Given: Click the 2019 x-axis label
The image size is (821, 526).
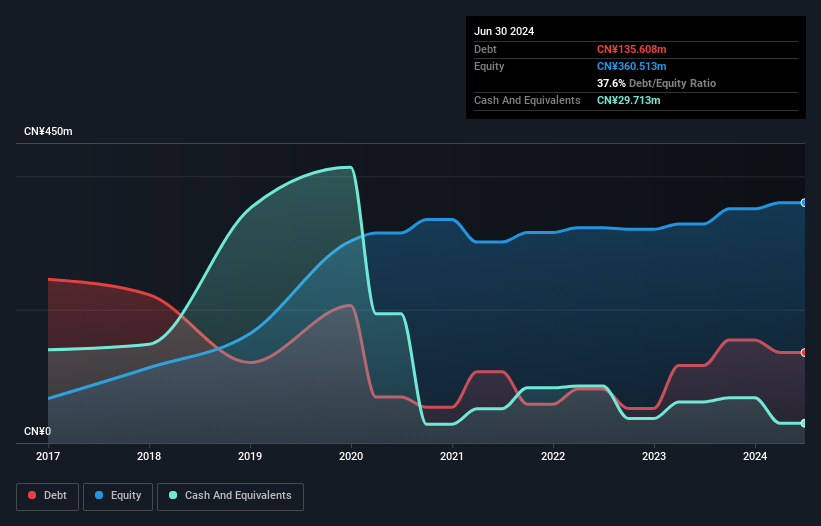Looking at the screenshot, I should (250, 456).
